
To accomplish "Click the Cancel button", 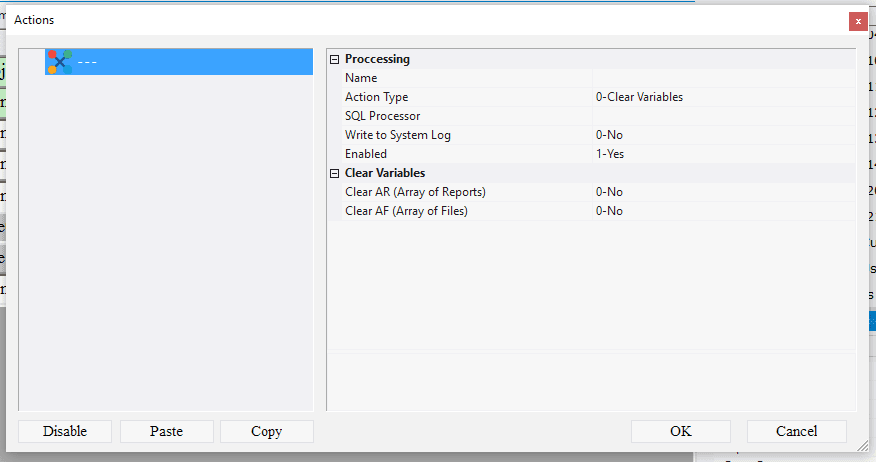I will click(796, 431).
